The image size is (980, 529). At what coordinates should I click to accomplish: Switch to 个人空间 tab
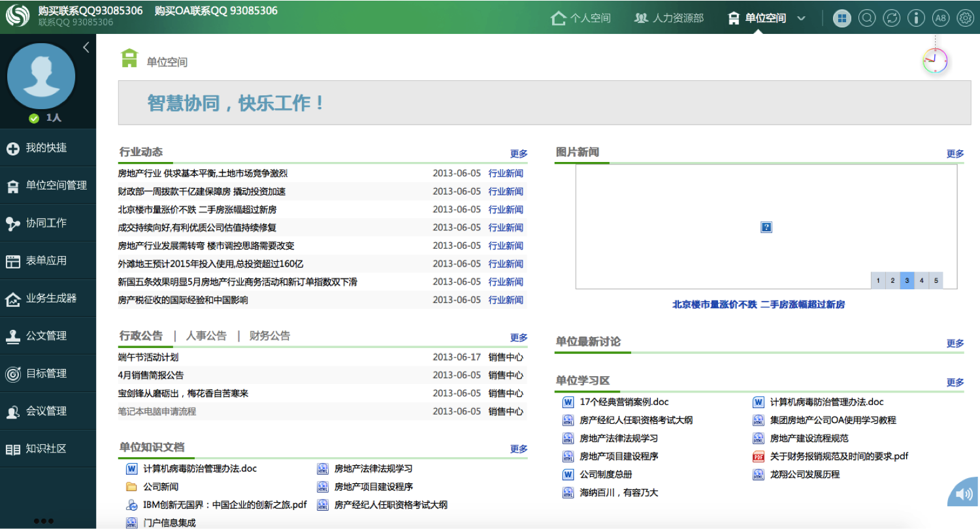(x=581, y=18)
